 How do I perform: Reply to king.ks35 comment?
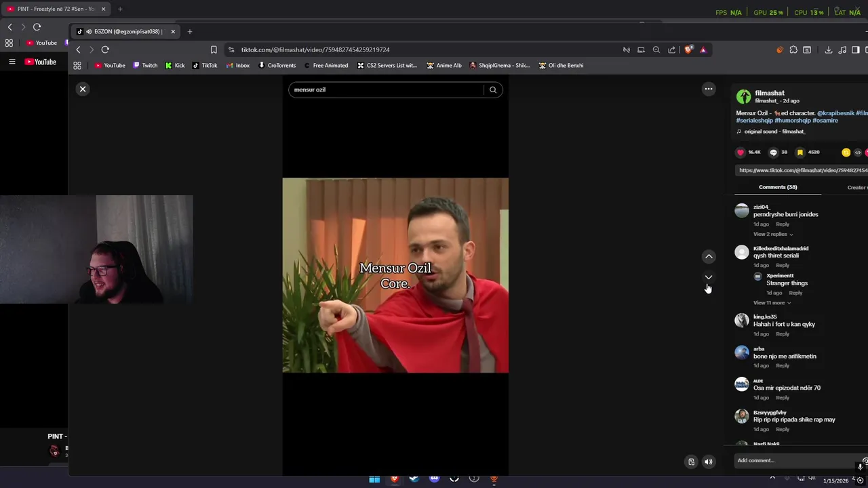point(783,333)
